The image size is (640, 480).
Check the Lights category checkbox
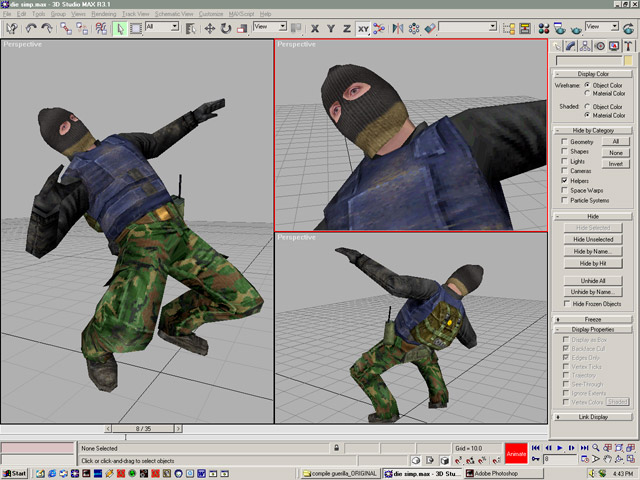(564, 161)
